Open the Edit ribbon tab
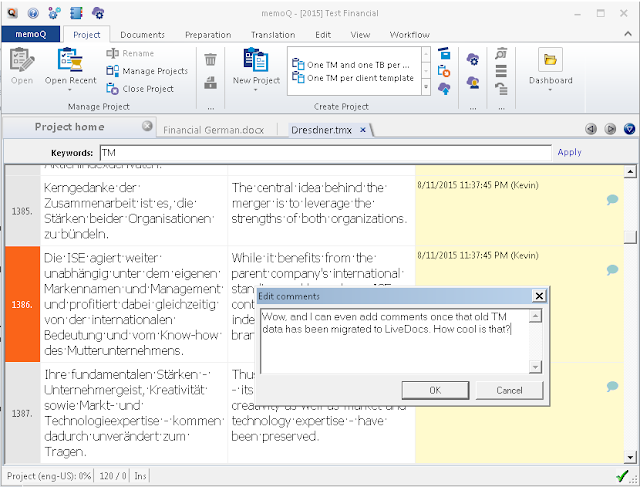 click(323, 35)
